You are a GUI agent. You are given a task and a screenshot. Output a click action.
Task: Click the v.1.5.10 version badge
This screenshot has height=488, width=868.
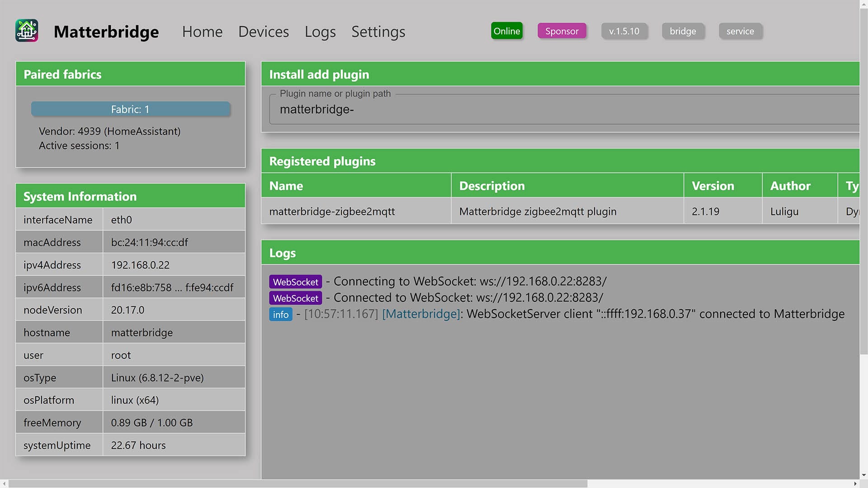(x=624, y=31)
